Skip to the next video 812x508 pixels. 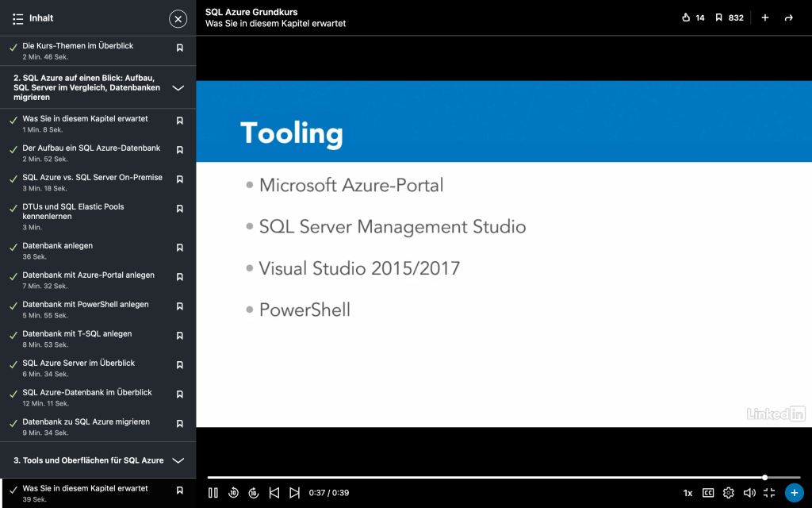(x=294, y=493)
